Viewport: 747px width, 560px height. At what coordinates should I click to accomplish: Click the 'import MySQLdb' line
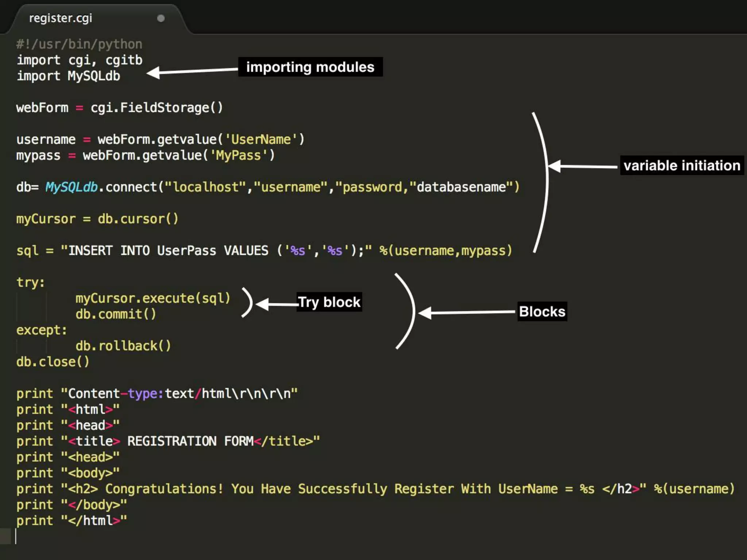(68, 76)
